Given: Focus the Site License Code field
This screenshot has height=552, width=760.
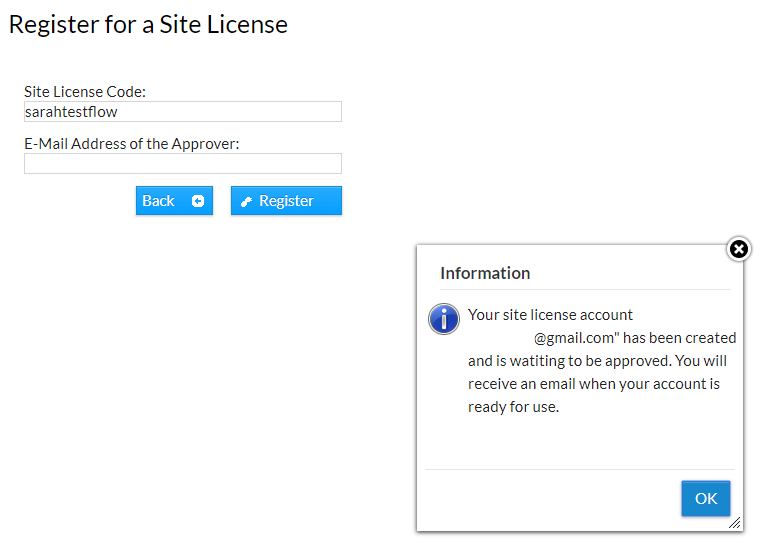Looking at the screenshot, I should point(182,112).
